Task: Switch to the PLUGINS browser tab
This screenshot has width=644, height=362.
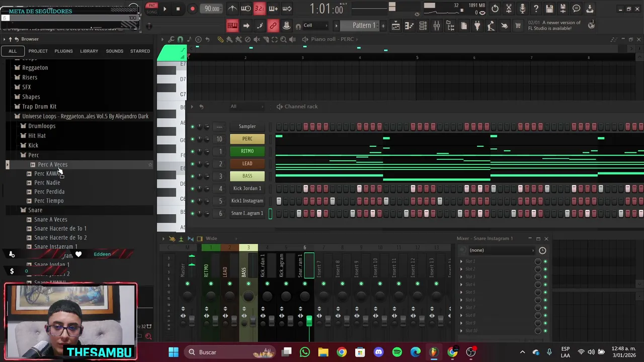Action: [x=63, y=51]
